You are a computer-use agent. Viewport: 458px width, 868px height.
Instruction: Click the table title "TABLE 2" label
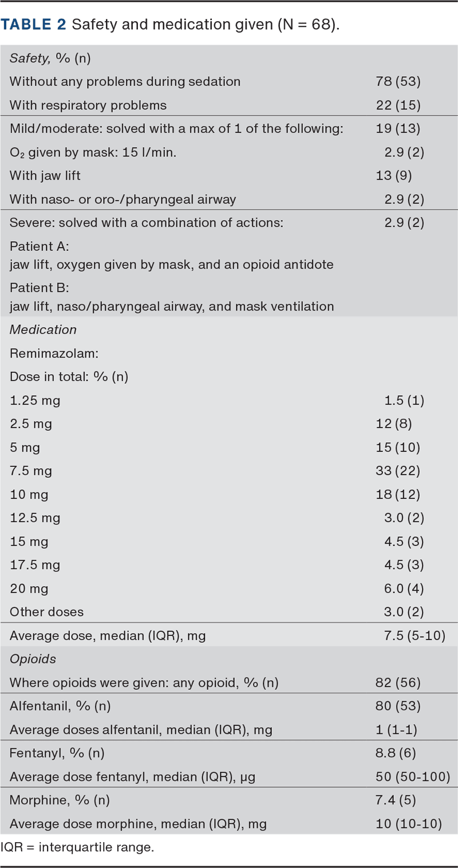(x=33, y=25)
